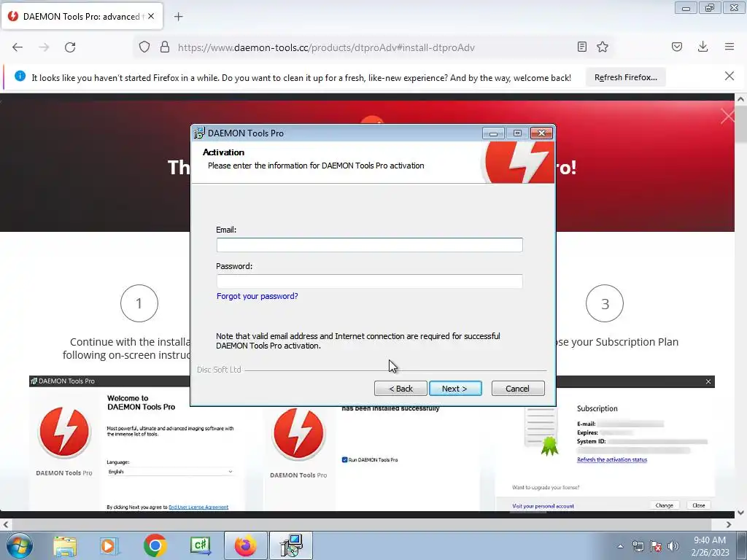Open the Windows Start menu orb
Viewport: 747px width, 560px height.
pyautogui.click(x=19, y=545)
